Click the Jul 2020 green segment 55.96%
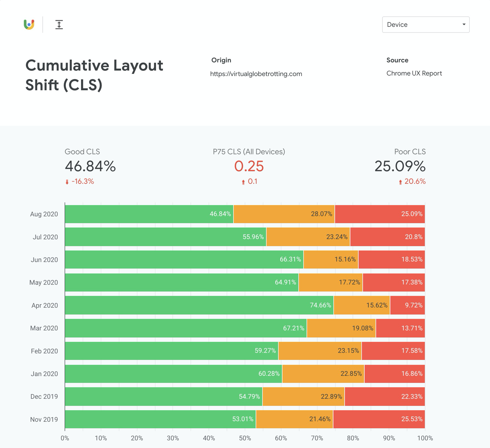The height and width of the screenshot is (448, 490). pyautogui.click(x=166, y=237)
